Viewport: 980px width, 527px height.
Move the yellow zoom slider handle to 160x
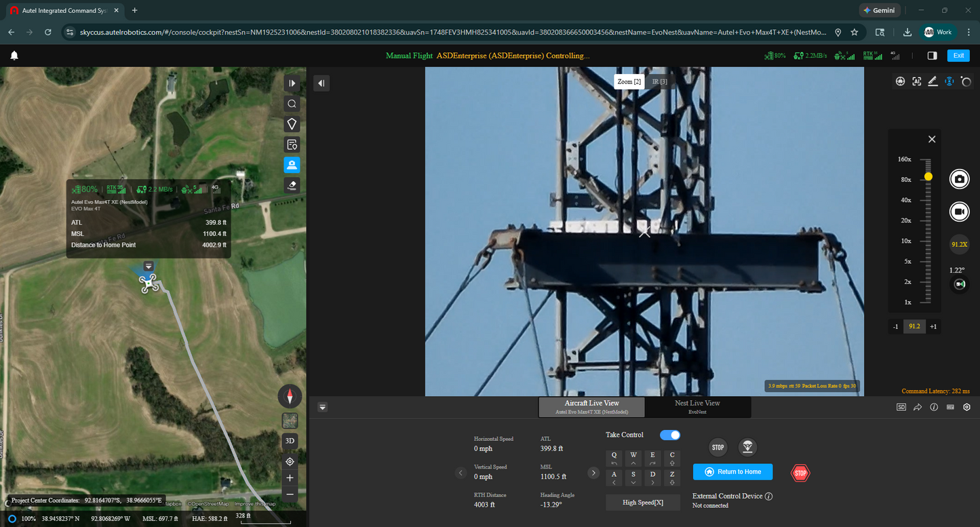tap(928, 159)
